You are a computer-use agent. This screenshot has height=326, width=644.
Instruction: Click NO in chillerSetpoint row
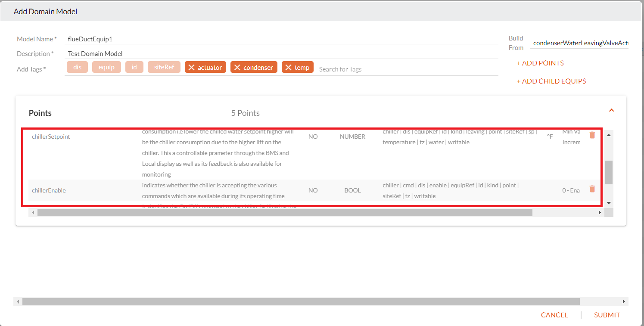coord(313,137)
